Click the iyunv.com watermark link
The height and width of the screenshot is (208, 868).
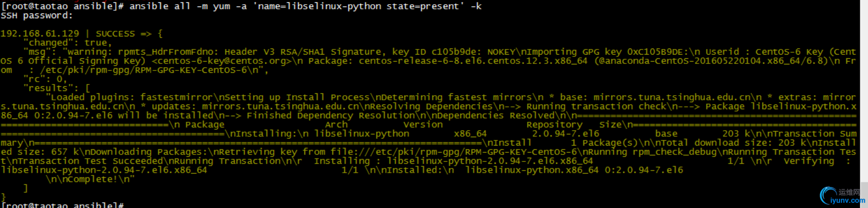point(847,201)
